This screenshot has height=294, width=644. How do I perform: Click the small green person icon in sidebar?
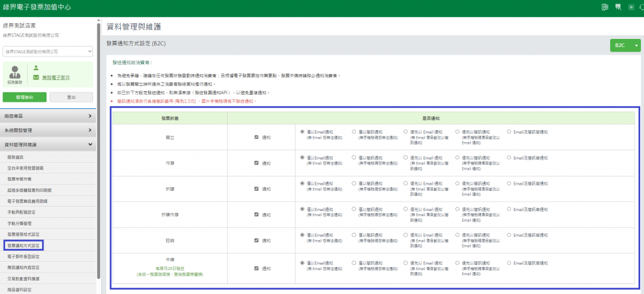(36, 68)
